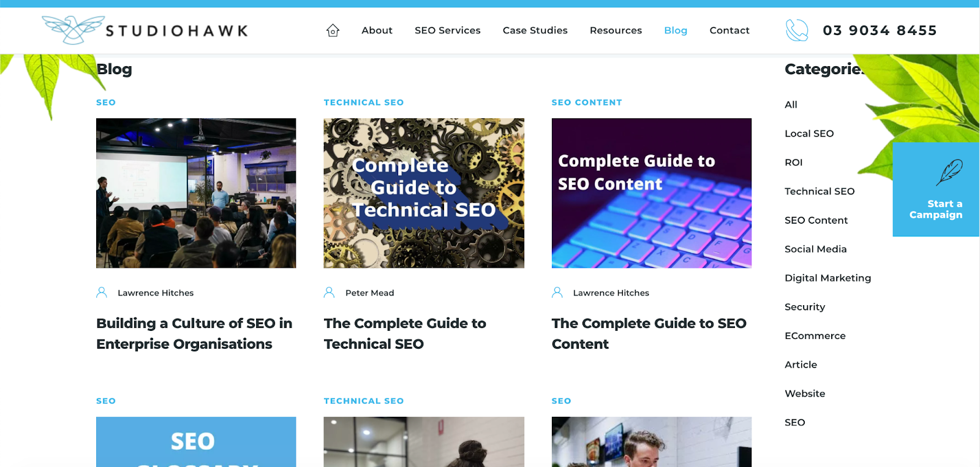Select Security category
This screenshot has width=980, height=467.
[x=805, y=306]
